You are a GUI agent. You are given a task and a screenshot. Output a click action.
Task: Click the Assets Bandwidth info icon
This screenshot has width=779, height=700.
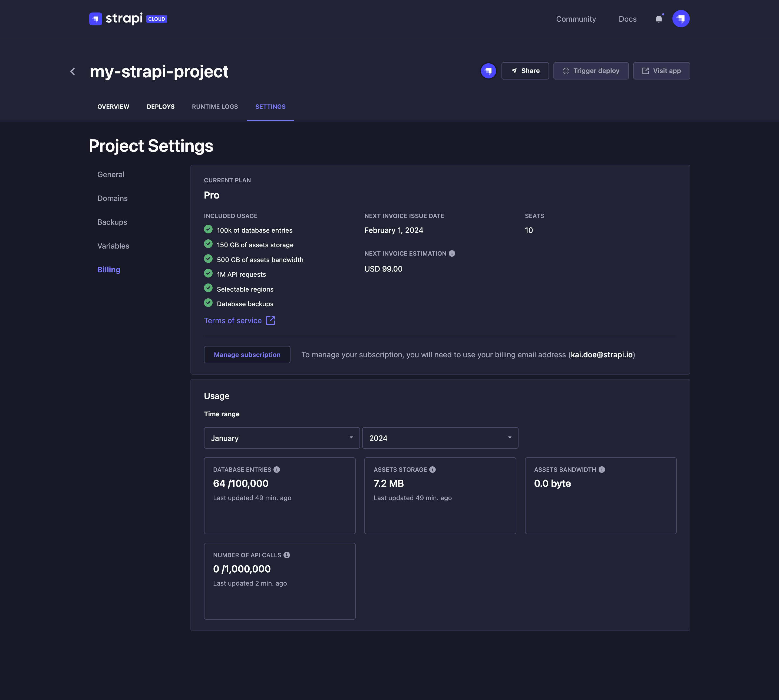pos(602,469)
